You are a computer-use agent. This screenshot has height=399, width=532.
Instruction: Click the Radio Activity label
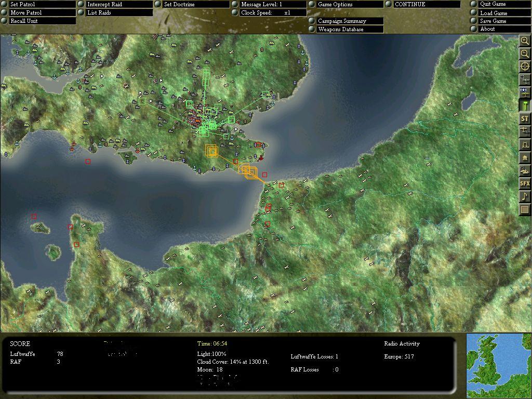(402, 344)
